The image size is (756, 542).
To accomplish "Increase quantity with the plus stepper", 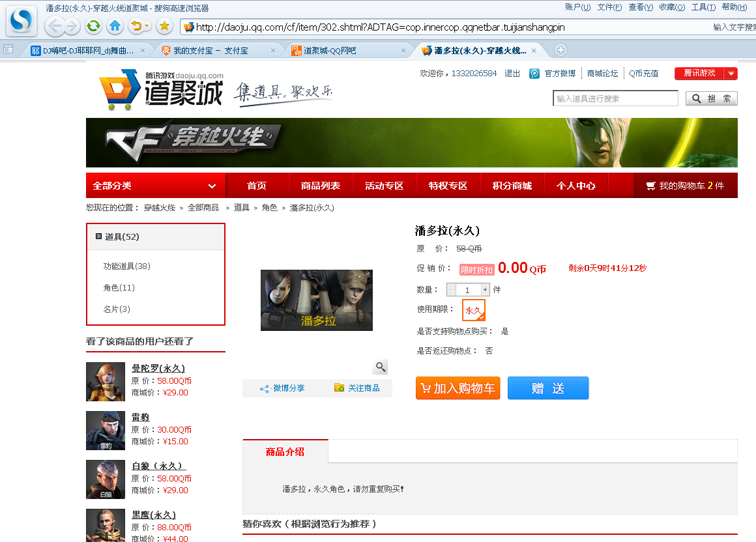I will coord(485,289).
